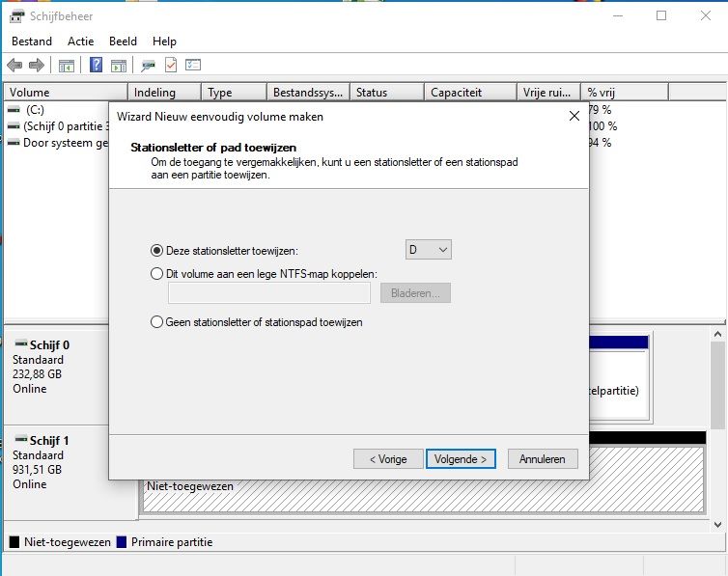Click the scroll up arrow in disk pane
This screenshot has width=728, height=576.
[x=717, y=334]
